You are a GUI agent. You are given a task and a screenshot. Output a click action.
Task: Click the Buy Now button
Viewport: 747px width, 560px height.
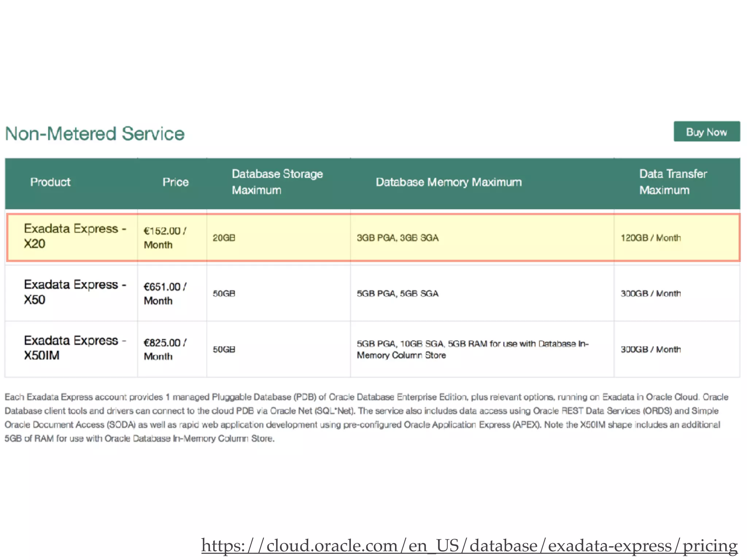coord(707,132)
